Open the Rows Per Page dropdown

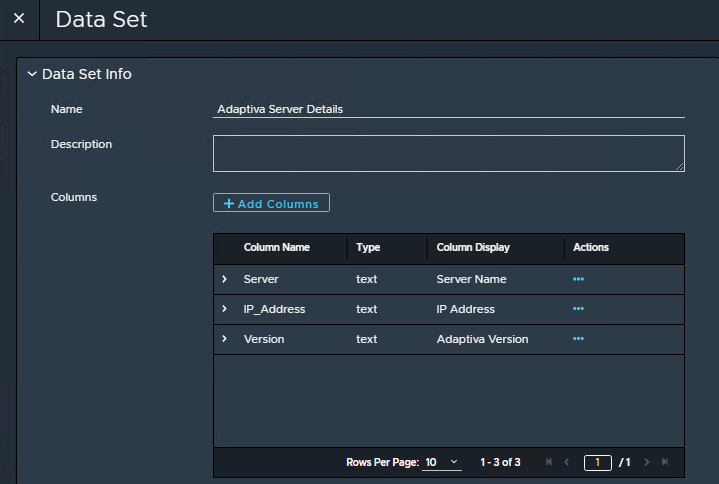(442, 462)
